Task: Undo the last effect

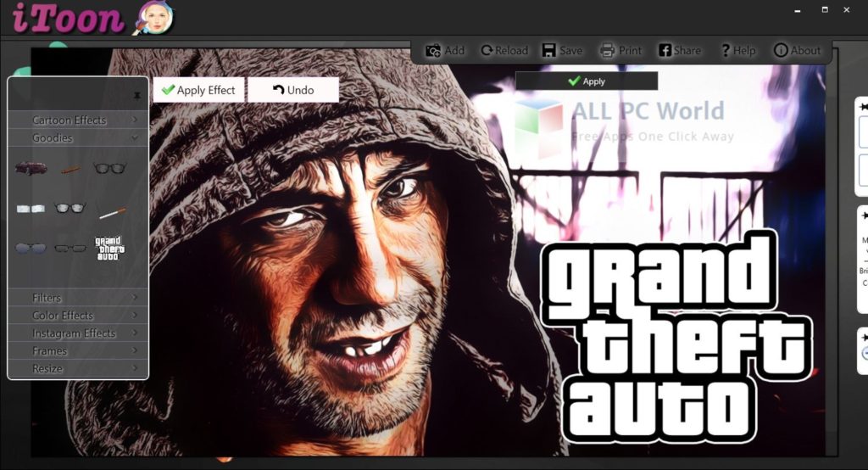Action: click(293, 90)
